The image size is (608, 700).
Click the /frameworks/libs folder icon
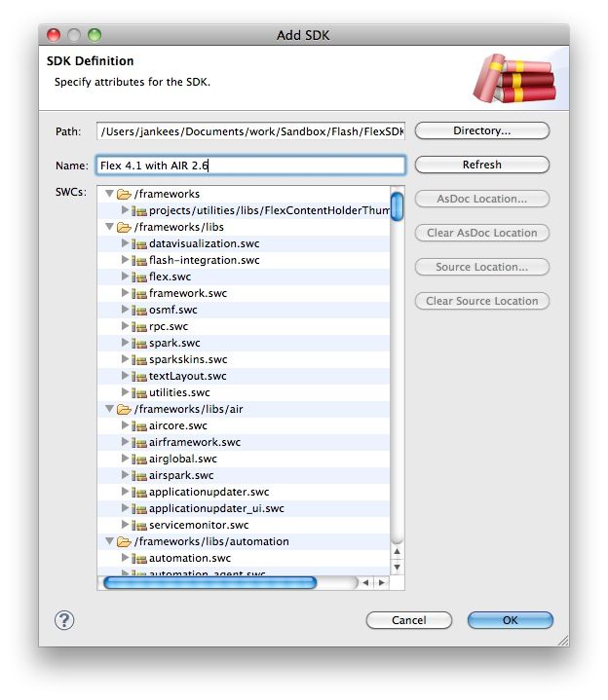point(124,227)
